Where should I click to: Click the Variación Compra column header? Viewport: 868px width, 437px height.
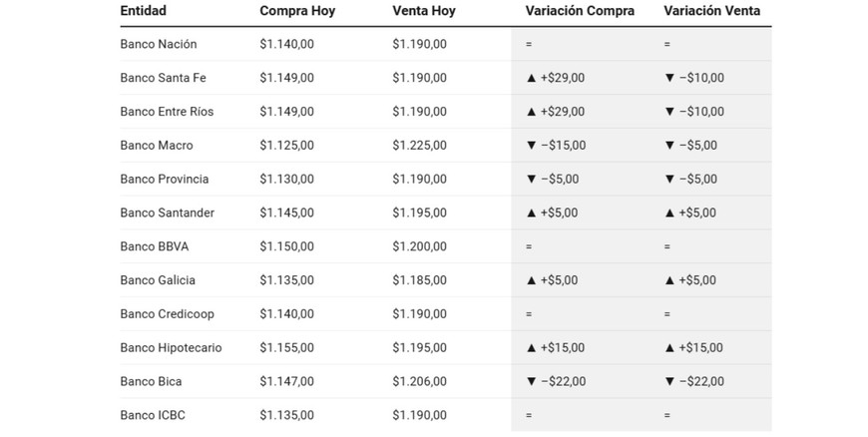pyautogui.click(x=580, y=11)
